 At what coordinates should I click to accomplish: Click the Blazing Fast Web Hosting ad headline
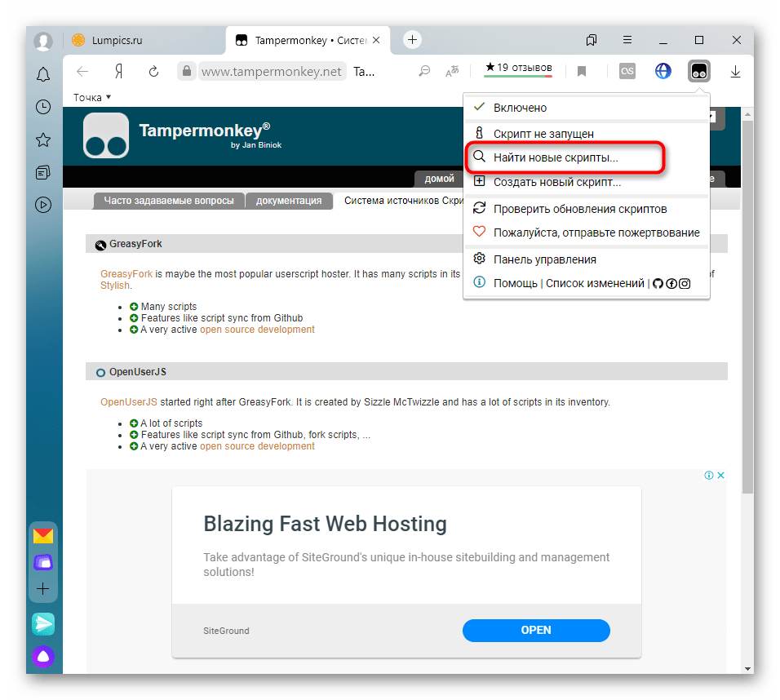tap(325, 524)
